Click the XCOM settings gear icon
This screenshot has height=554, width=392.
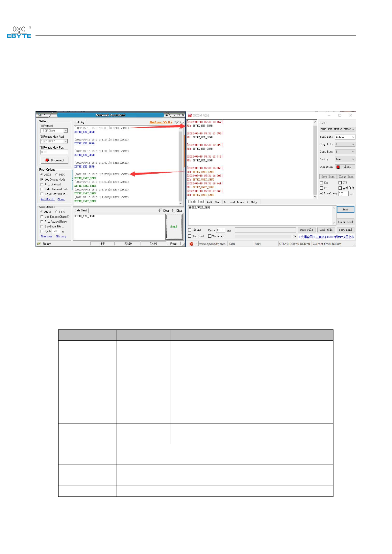pyautogui.click(x=191, y=244)
